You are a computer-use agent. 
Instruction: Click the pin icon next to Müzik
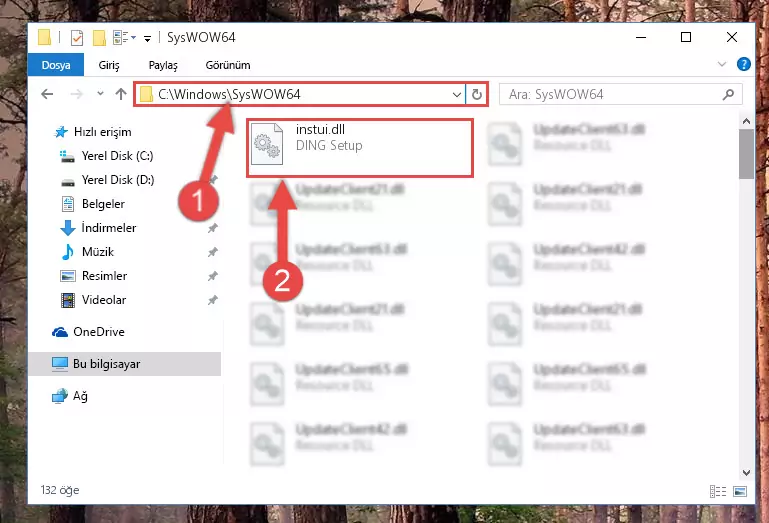pos(212,252)
